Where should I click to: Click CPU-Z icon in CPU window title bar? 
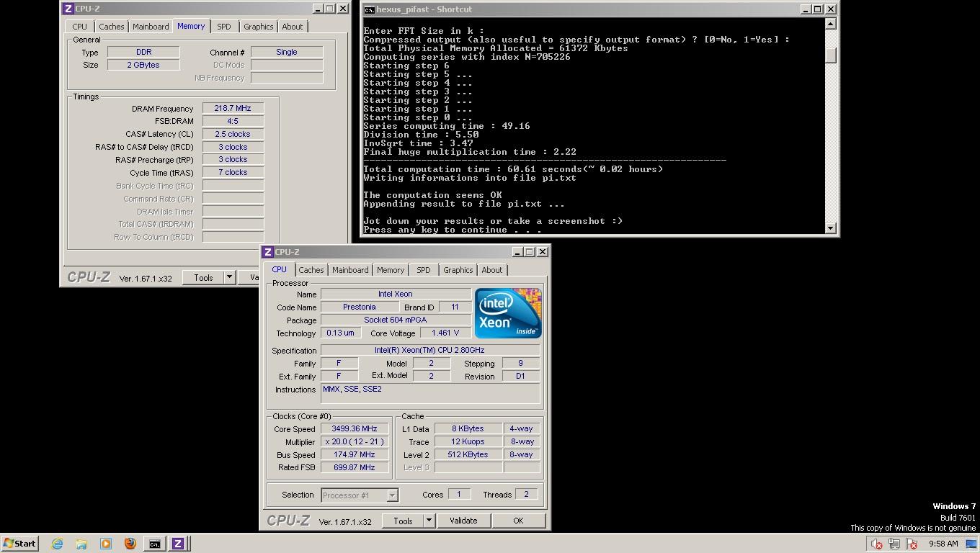268,252
